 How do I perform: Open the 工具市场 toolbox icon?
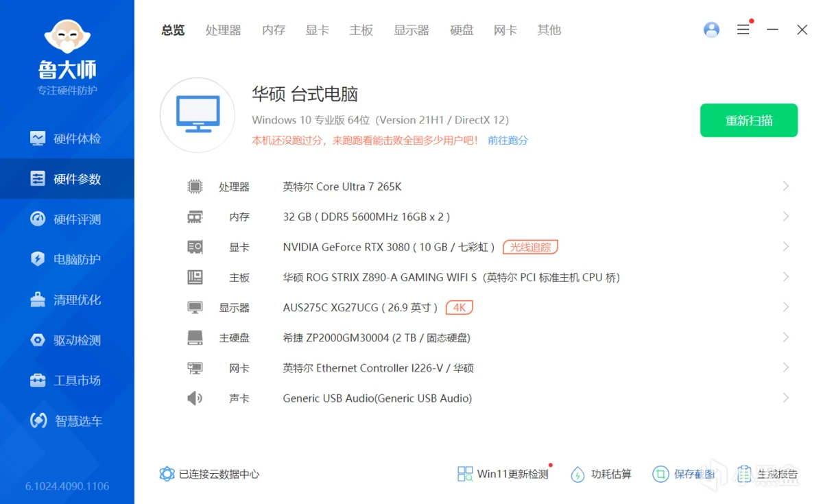click(x=38, y=381)
